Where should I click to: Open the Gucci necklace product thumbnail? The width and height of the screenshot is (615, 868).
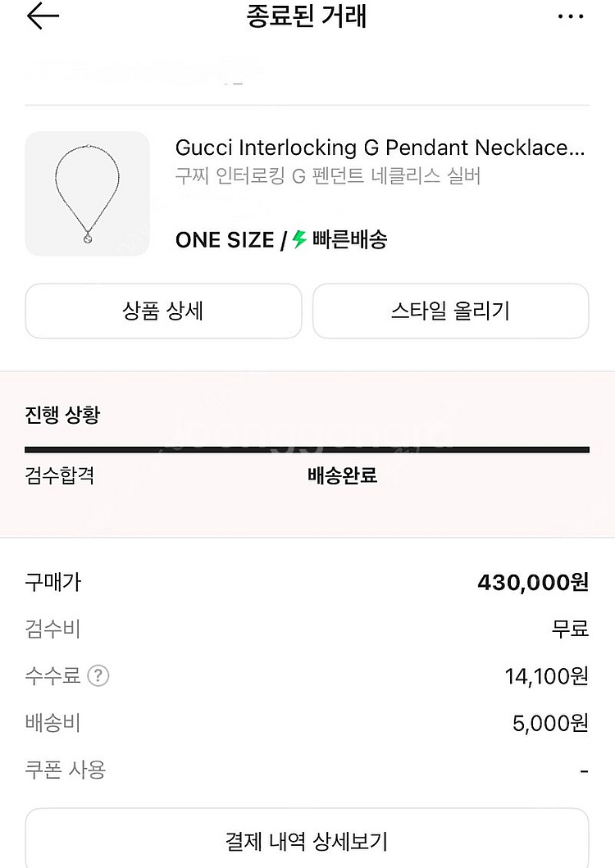tap(88, 193)
